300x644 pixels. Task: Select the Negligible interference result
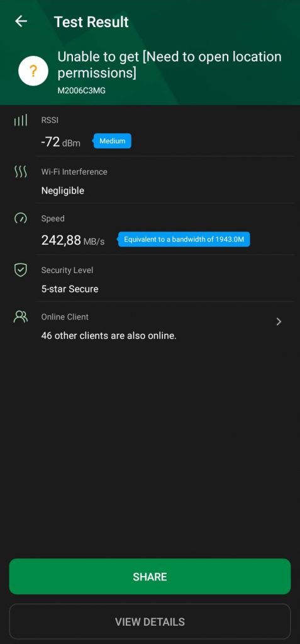click(62, 191)
